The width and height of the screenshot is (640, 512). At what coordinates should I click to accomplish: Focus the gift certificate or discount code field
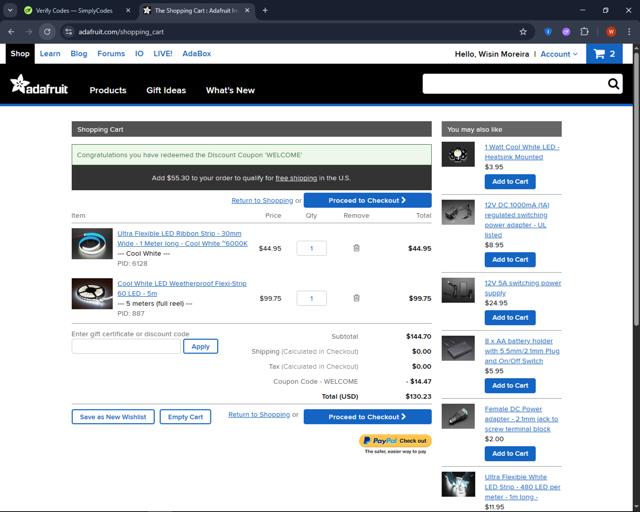click(x=126, y=346)
